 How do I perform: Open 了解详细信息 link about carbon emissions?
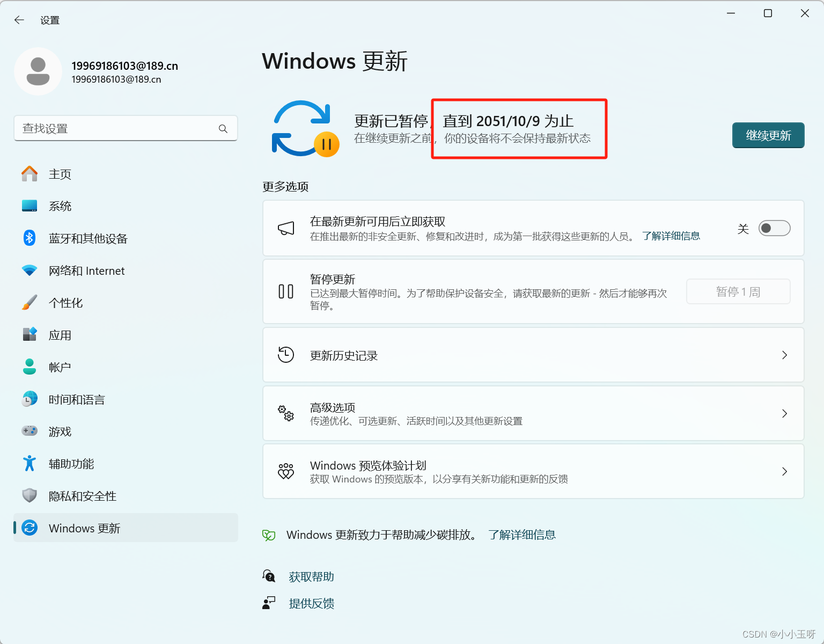[522, 535]
